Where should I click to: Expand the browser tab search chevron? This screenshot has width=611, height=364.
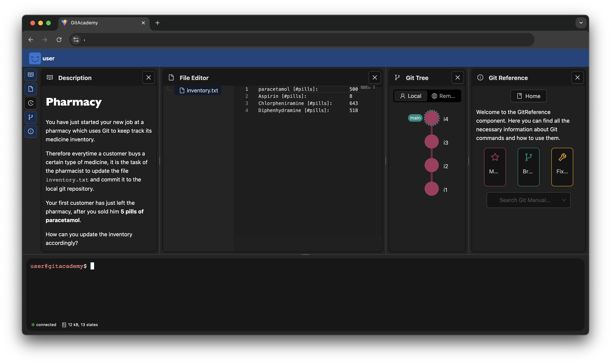pyautogui.click(x=581, y=23)
